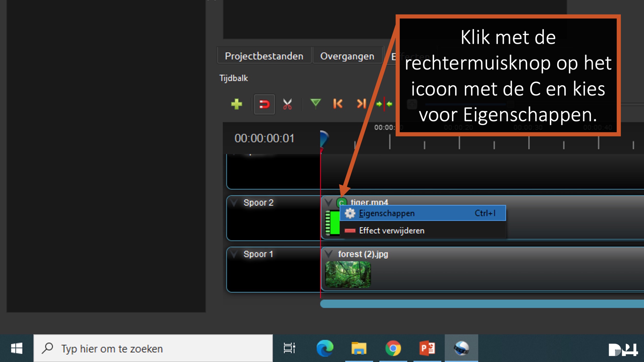Open the Projectbestanden tab
This screenshot has height=362, width=644.
(264, 56)
